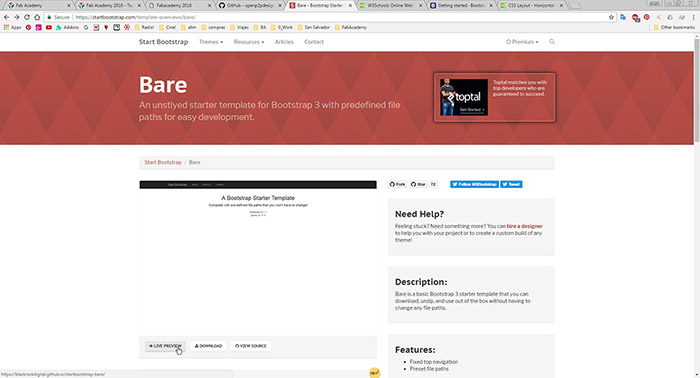Open the Cine! bookmark folder
This screenshot has width=700, height=378.
point(168,27)
